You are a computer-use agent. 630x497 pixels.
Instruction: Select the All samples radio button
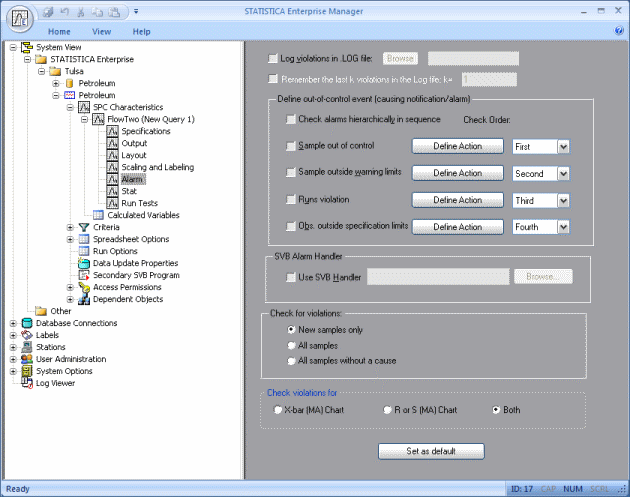(x=291, y=344)
